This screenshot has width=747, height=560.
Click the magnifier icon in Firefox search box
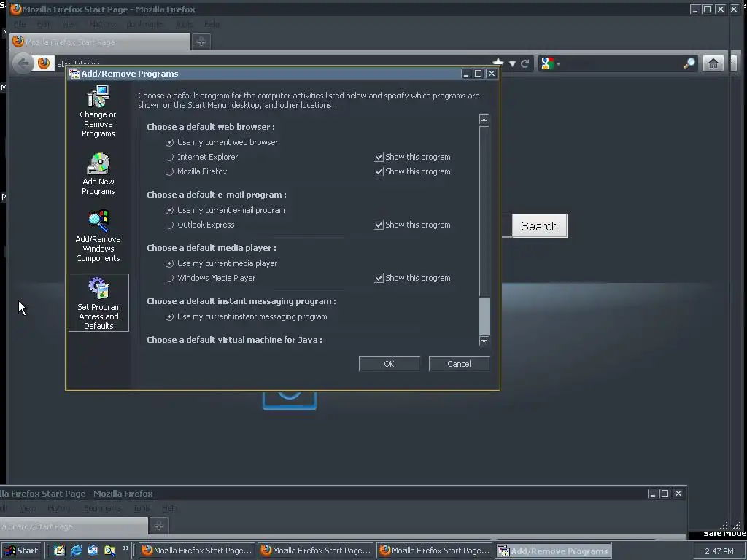pos(689,63)
